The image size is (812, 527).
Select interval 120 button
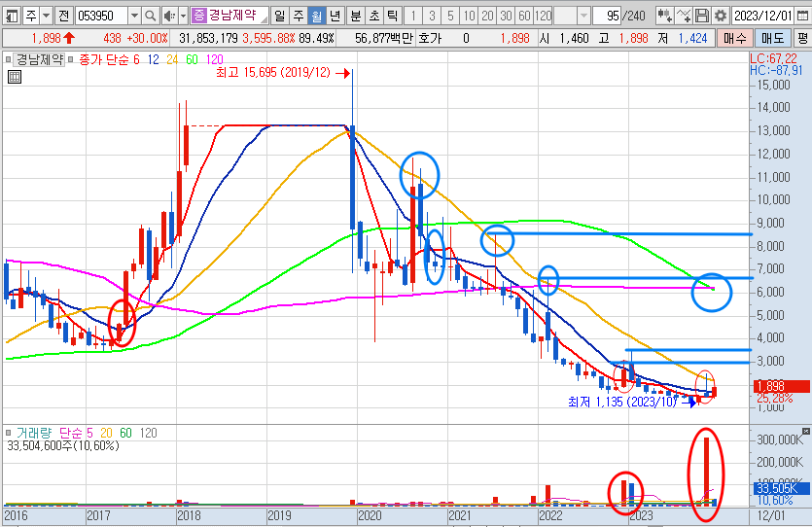543,17
